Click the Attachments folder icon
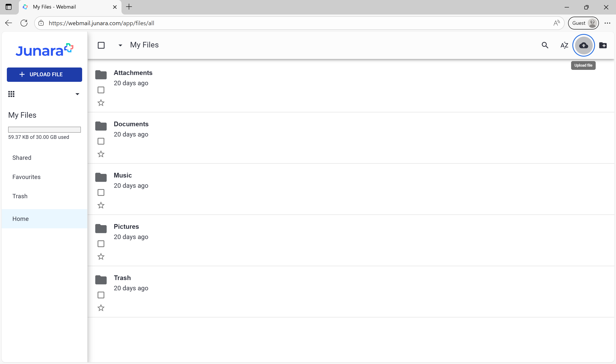This screenshot has width=616, height=364. click(x=101, y=75)
